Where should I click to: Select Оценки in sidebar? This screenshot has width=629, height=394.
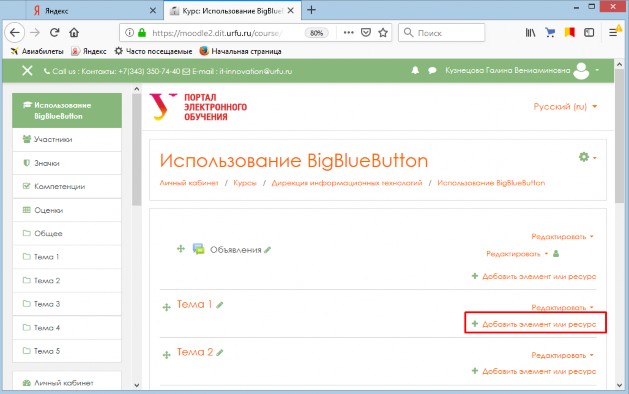click(x=67, y=210)
